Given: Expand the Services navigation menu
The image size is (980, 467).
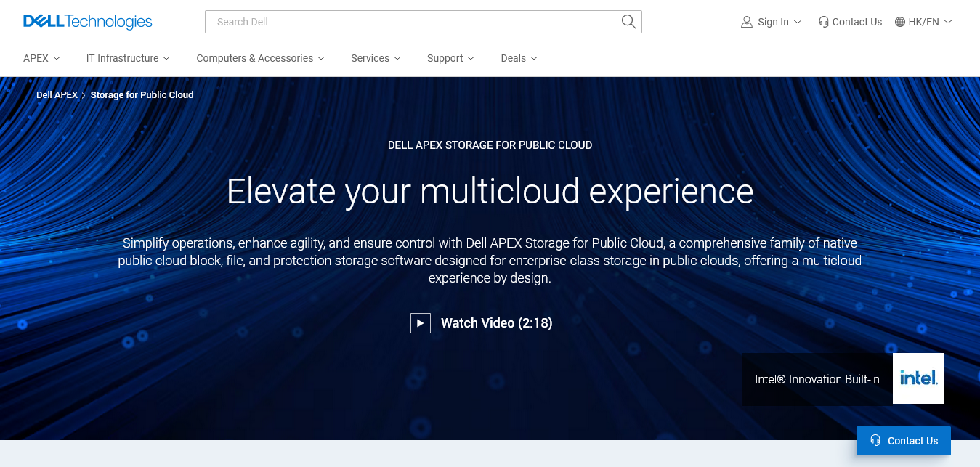Looking at the screenshot, I should pyautogui.click(x=376, y=58).
